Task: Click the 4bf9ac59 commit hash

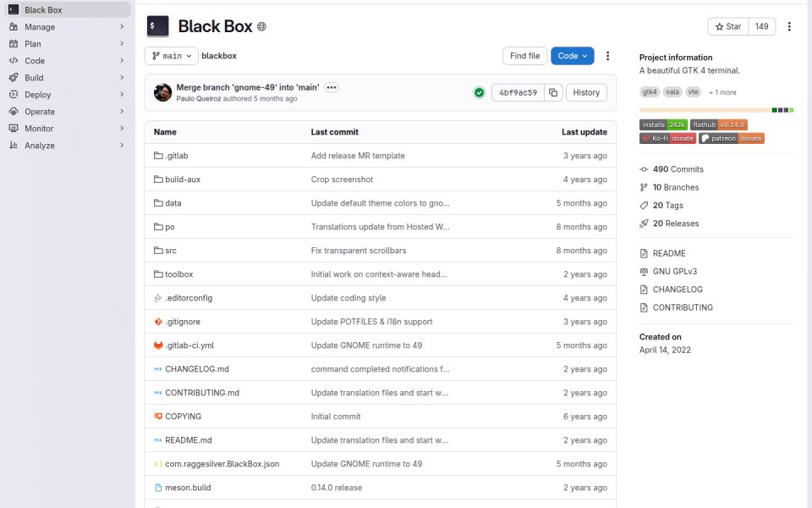Action: coord(518,93)
